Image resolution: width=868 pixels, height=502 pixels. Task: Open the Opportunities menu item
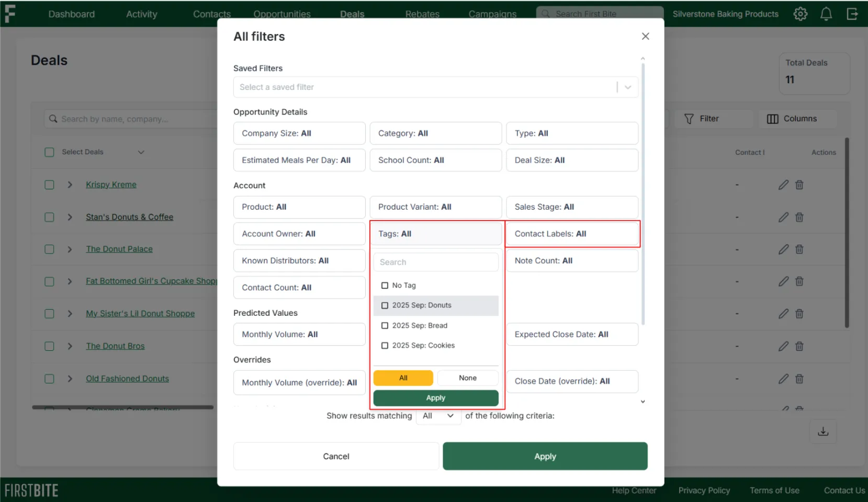point(282,14)
